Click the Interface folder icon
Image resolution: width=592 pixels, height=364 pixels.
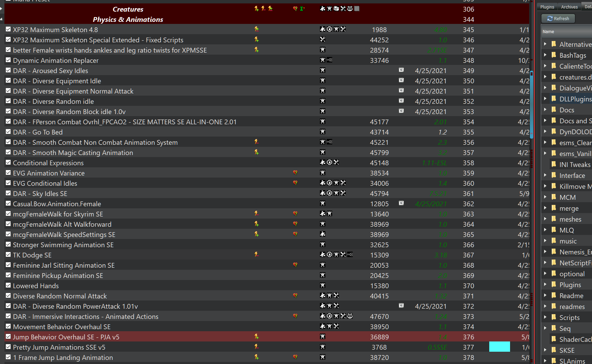pyautogui.click(x=554, y=175)
